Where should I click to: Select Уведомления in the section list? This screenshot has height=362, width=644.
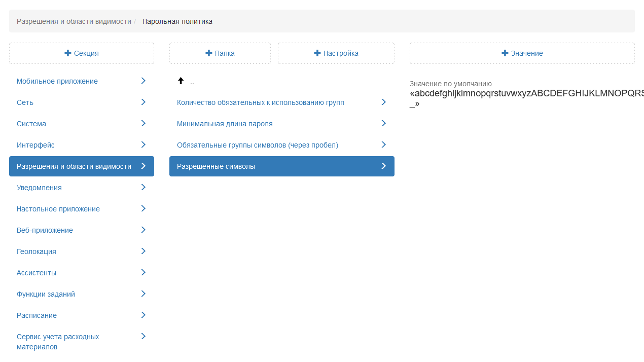click(x=39, y=188)
